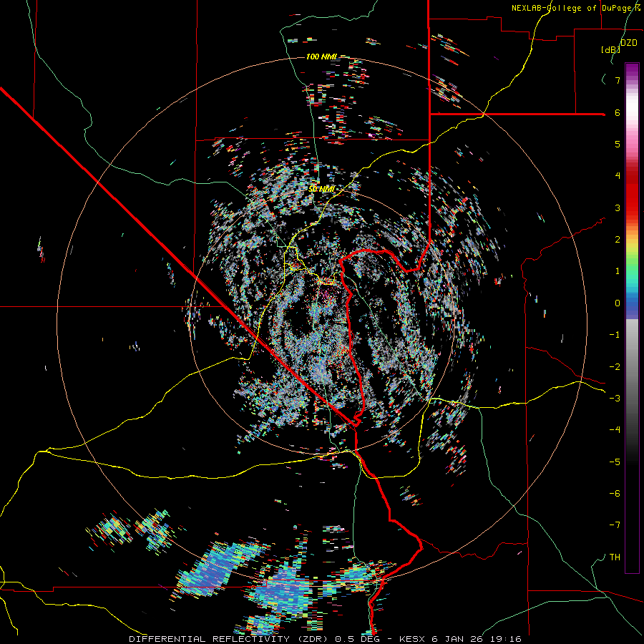Click the 1 value on color scale
This screenshot has width=644, height=644.
tap(618, 271)
